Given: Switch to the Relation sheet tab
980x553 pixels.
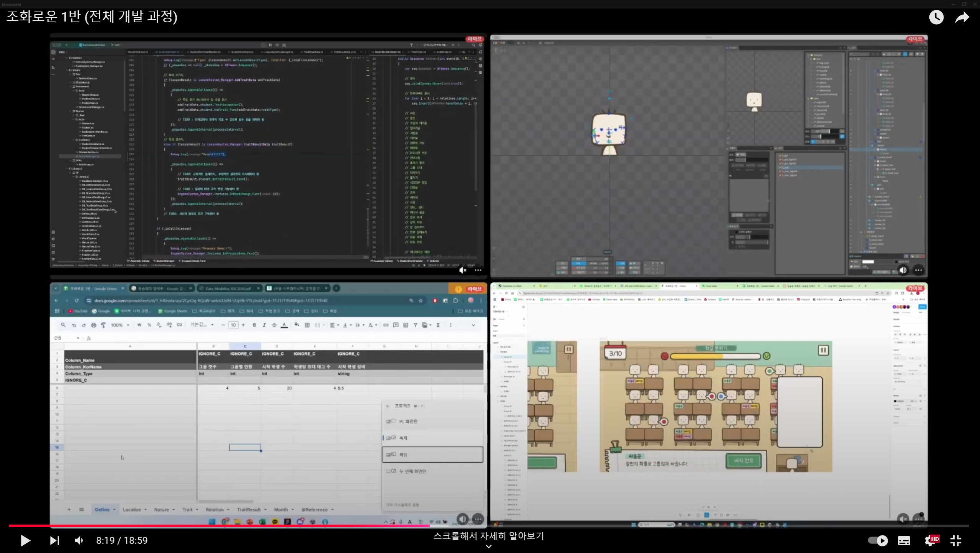Looking at the screenshot, I should point(215,510).
